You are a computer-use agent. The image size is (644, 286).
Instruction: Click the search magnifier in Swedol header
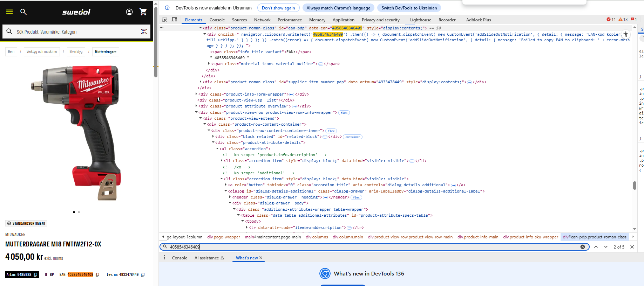(x=23, y=12)
